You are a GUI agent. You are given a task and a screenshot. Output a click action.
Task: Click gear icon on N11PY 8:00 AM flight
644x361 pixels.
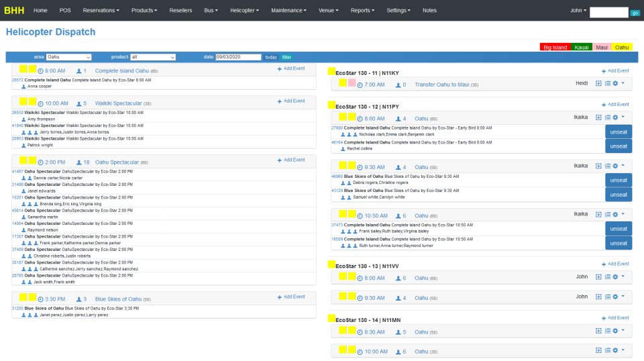(615, 117)
